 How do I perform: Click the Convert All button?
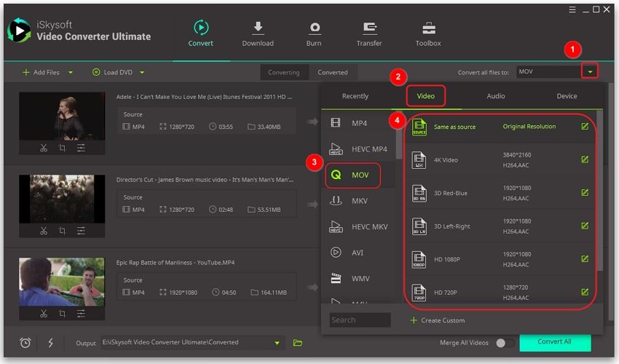click(x=555, y=342)
